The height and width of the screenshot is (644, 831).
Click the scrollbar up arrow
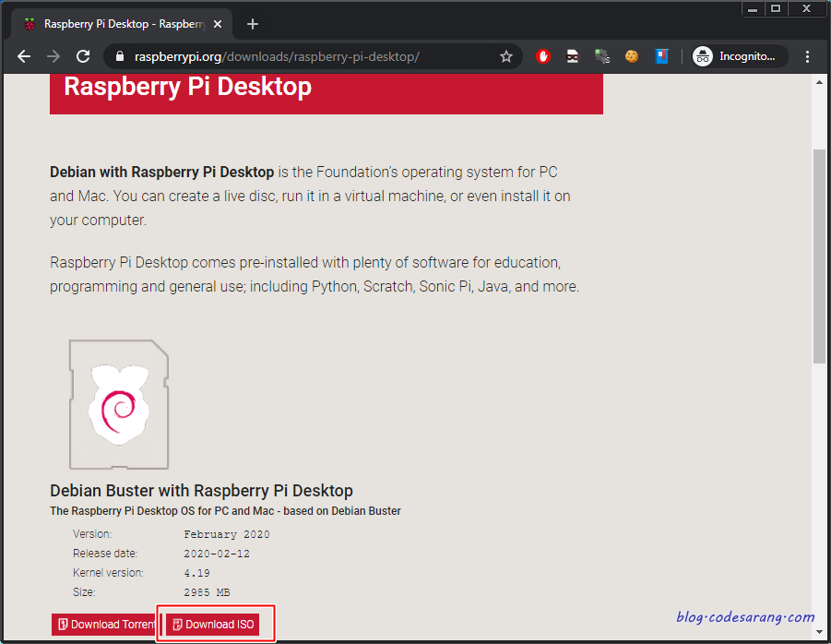819,82
